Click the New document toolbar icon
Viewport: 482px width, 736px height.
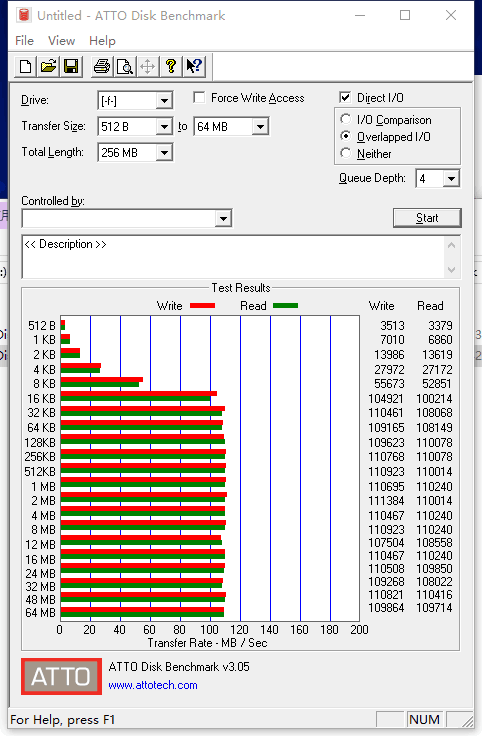(25, 66)
